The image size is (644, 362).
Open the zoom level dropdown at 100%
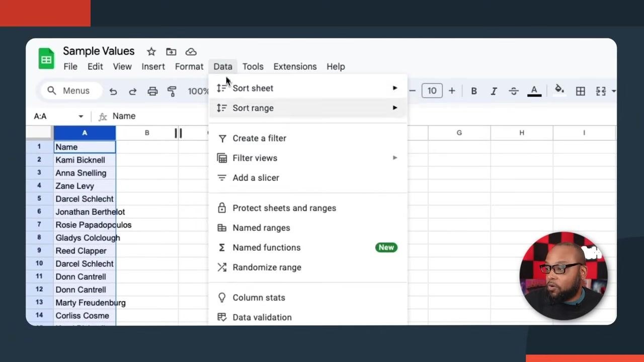pyautogui.click(x=198, y=91)
